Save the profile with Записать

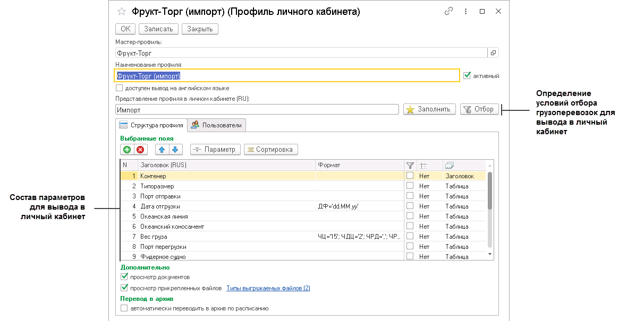(158, 29)
